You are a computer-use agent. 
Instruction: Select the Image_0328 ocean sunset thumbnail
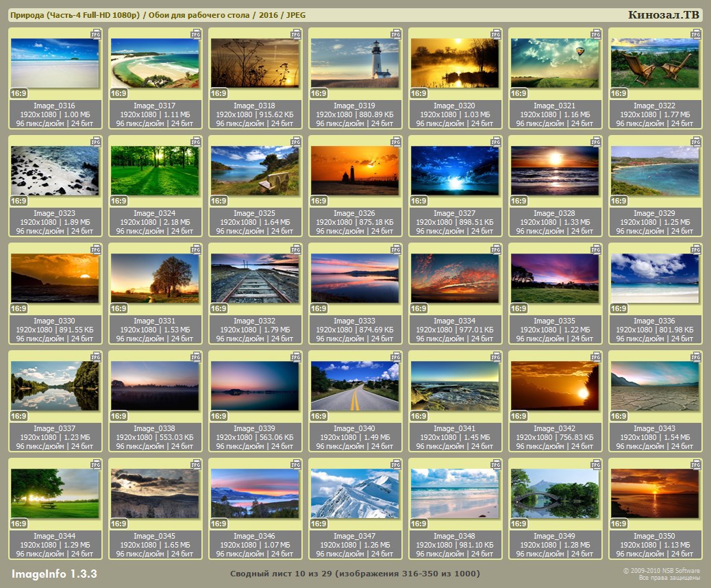[555, 171]
